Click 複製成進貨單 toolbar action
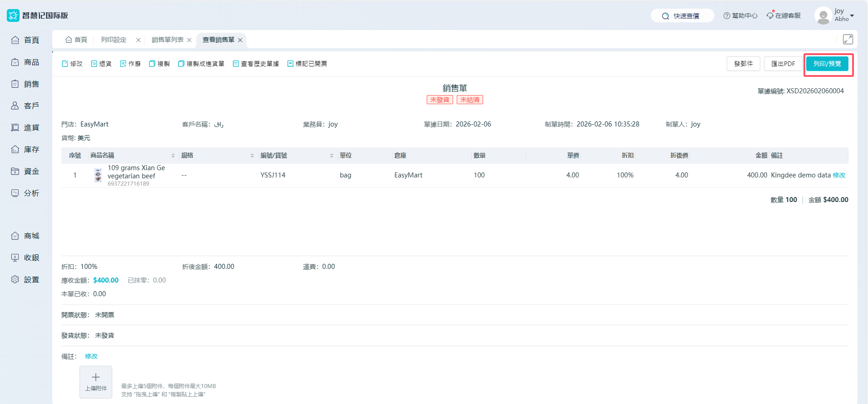Screen dimensions: 868x404 pos(201,64)
